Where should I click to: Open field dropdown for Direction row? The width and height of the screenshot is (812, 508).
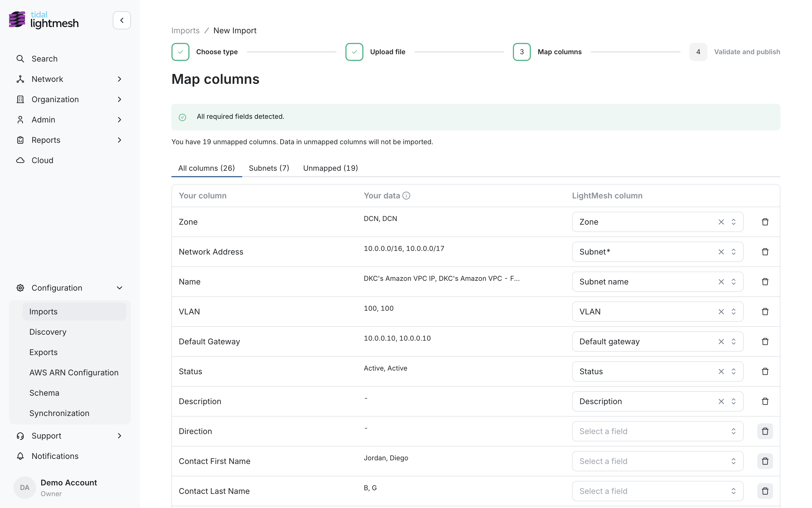click(x=658, y=431)
